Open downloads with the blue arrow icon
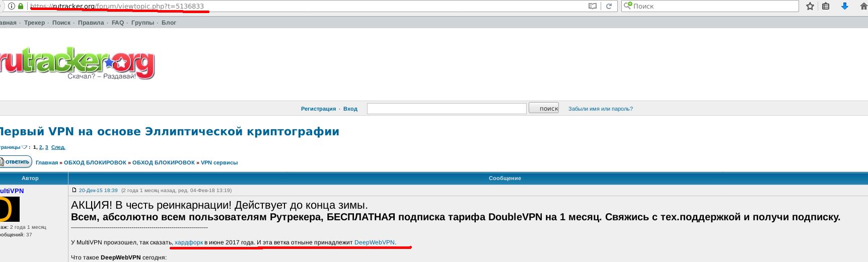The image size is (868, 262). [845, 7]
